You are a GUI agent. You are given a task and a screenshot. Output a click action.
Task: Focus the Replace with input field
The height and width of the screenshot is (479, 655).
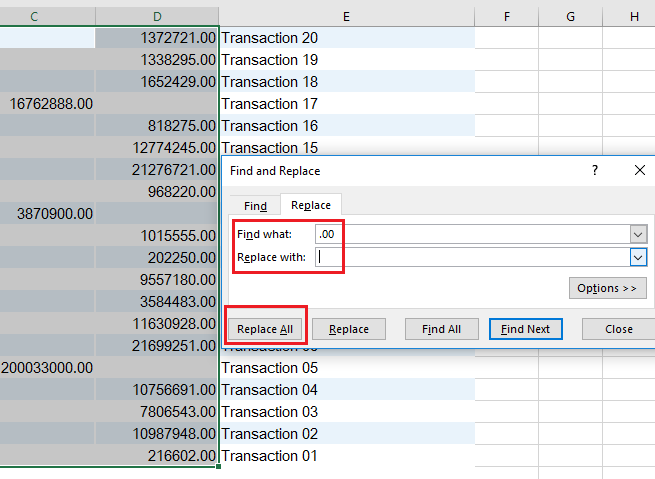[470, 257]
